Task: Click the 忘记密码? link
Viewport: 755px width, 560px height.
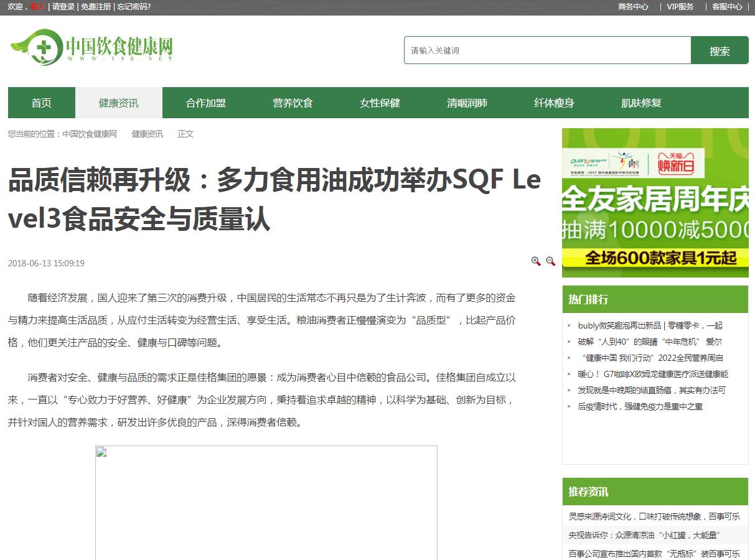Action: 134,7
